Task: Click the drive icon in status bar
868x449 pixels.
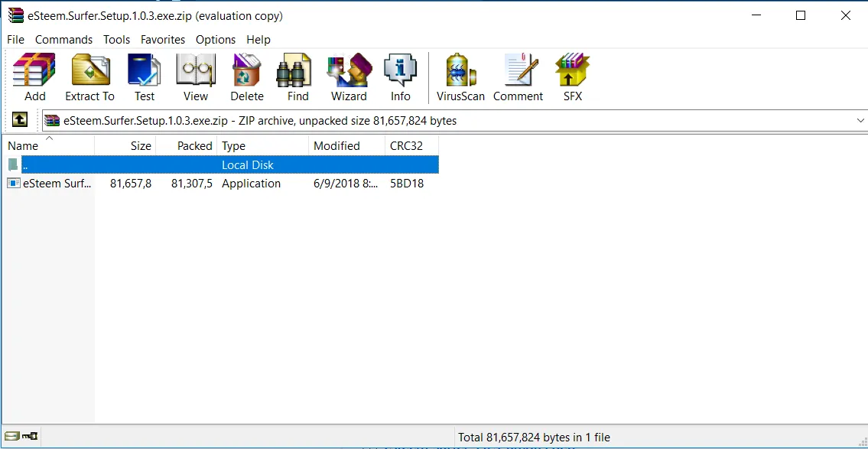Action: click(x=12, y=436)
